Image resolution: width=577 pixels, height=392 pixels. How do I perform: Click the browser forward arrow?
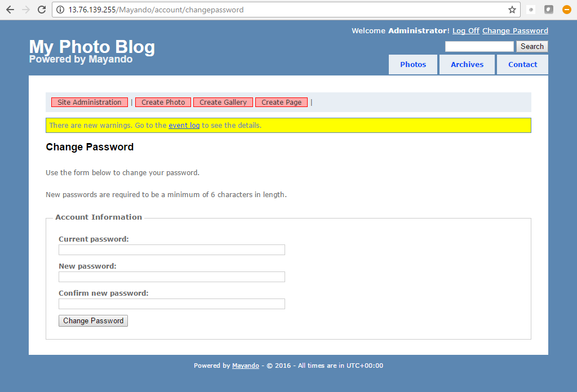pyautogui.click(x=26, y=10)
